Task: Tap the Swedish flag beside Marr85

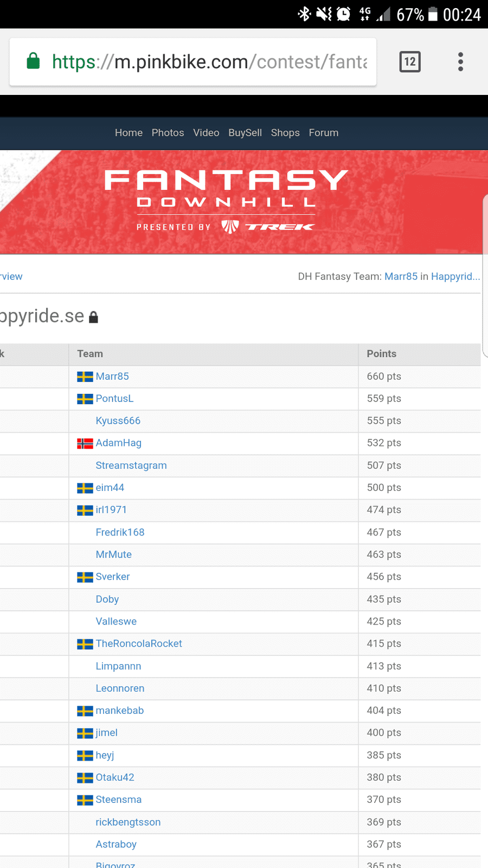Action: click(85, 376)
